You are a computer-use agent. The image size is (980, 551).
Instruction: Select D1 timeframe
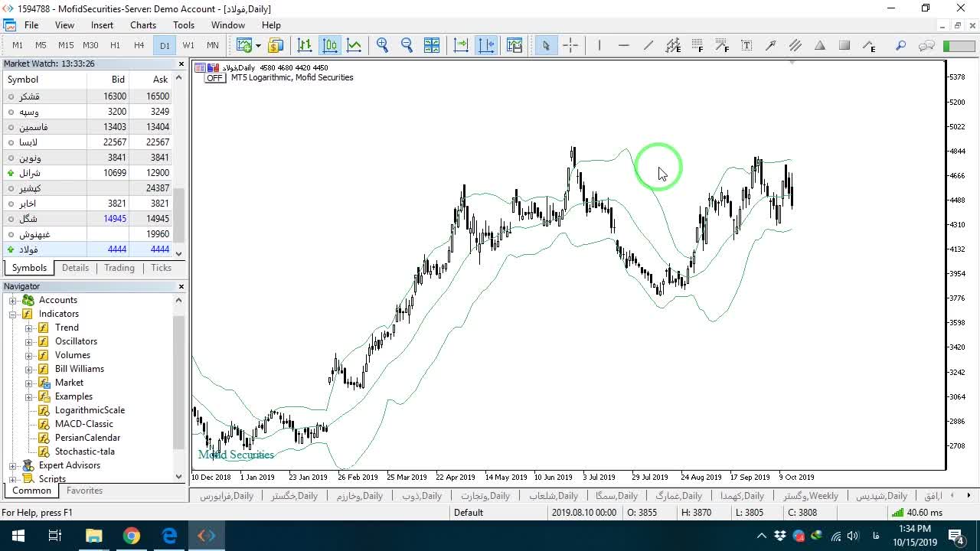(x=165, y=45)
